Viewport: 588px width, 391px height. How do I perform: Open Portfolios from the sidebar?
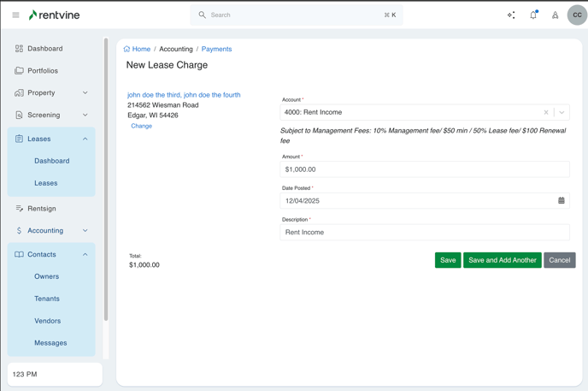coord(42,71)
